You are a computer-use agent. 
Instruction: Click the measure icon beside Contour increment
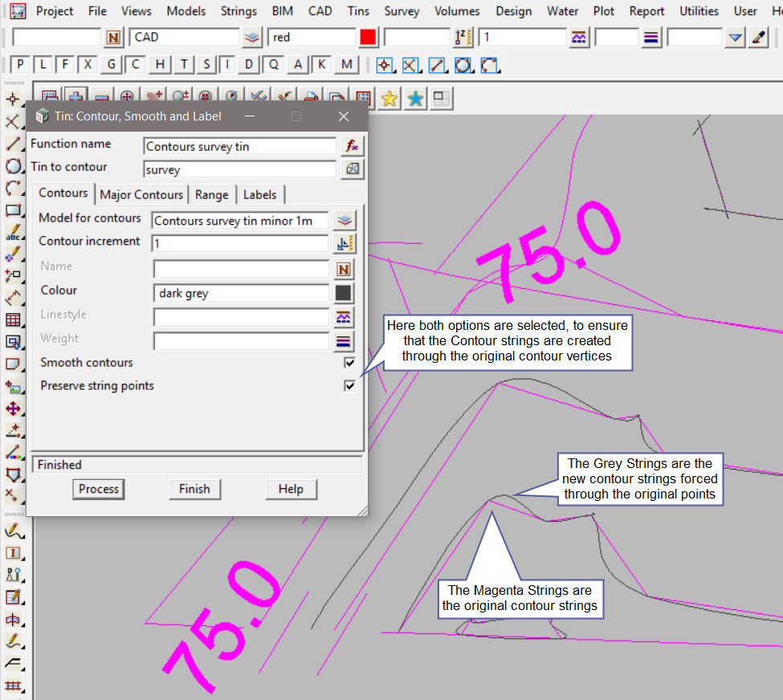[344, 244]
